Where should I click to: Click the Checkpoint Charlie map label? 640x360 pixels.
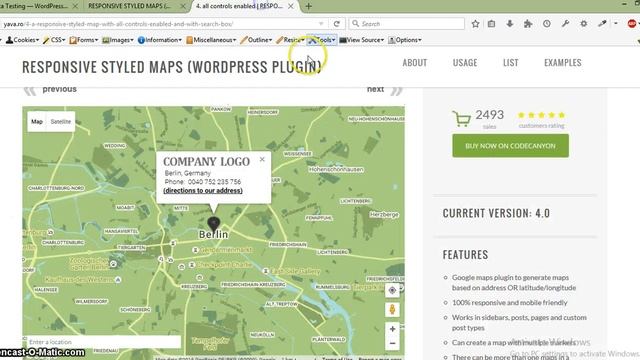tap(224, 265)
